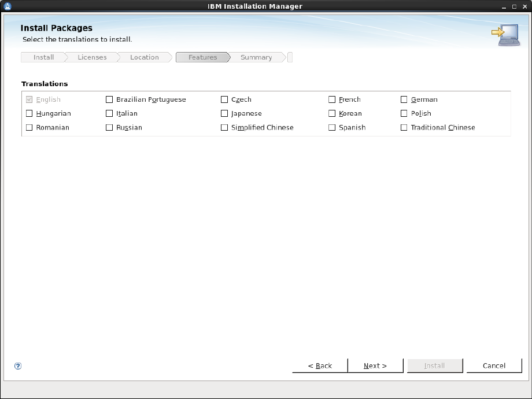Select French translation checkbox

pos(332,99)
